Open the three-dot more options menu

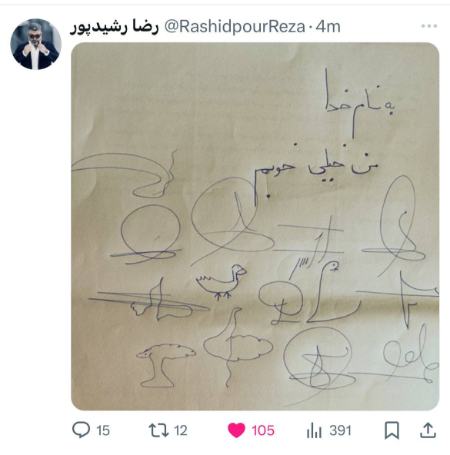point(429,26)
